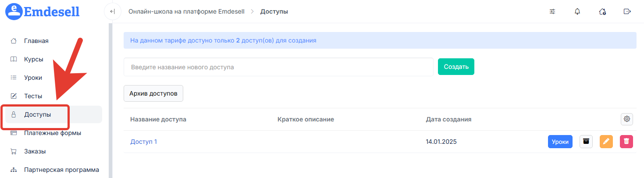
Task: Go to Заказы in sidebar
Action: (x=35, y=151)
